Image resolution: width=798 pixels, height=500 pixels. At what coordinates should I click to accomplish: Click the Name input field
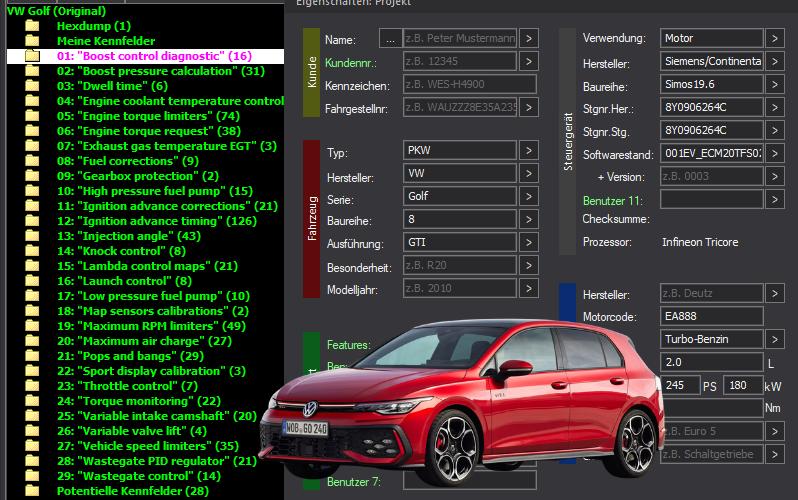pyautogui.click(x=460, y=38)
